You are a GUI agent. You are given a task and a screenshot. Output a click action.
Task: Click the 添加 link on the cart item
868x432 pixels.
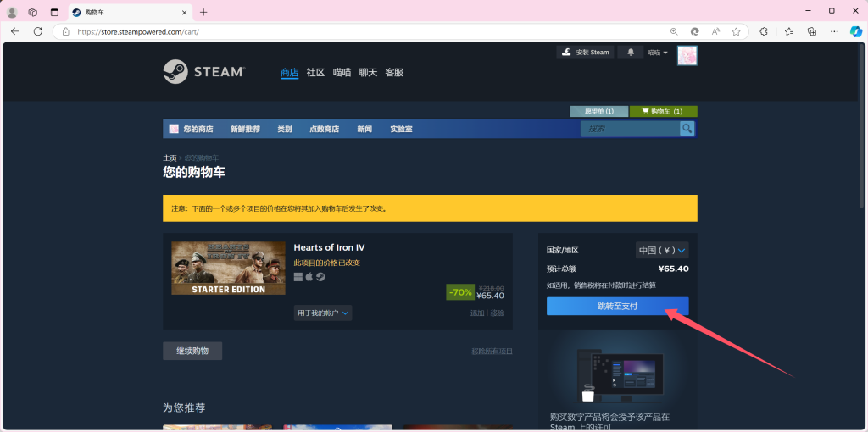[x=477, y=313]
